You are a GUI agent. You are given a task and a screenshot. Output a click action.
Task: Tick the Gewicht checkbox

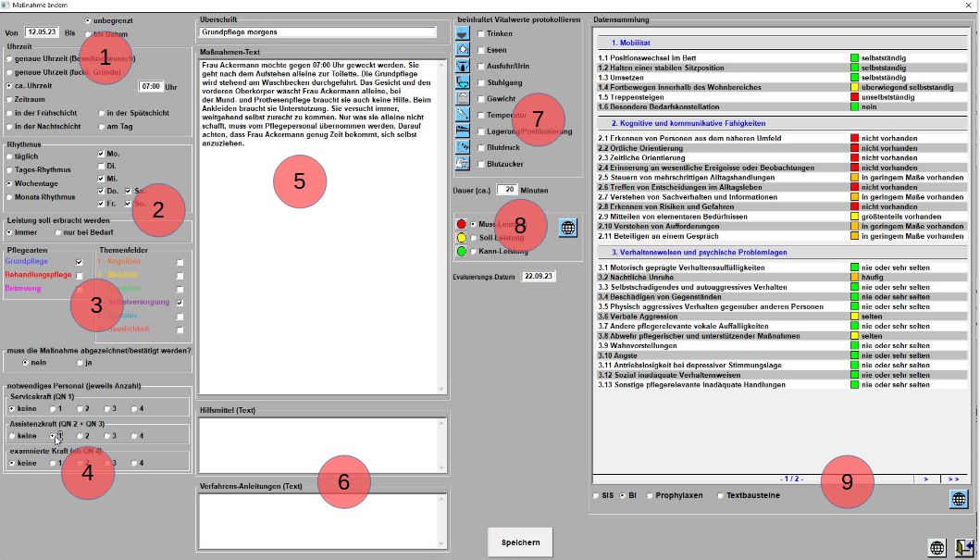coord(480,99)
